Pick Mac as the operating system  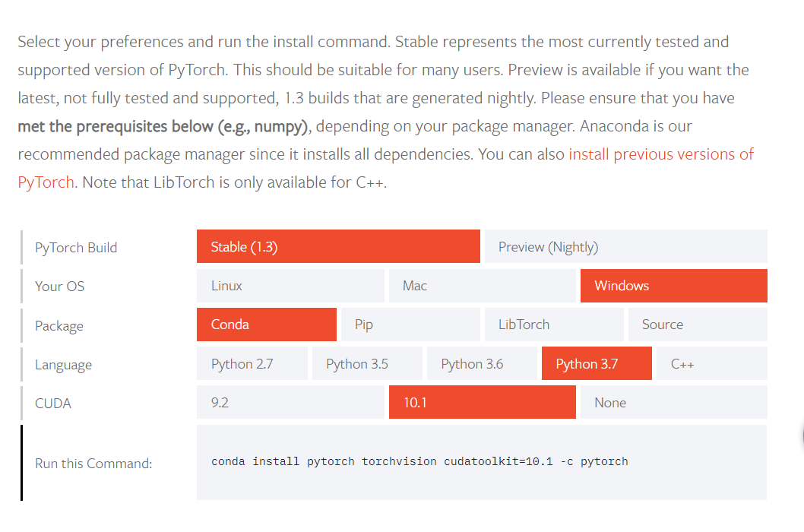tap(482, 286)
